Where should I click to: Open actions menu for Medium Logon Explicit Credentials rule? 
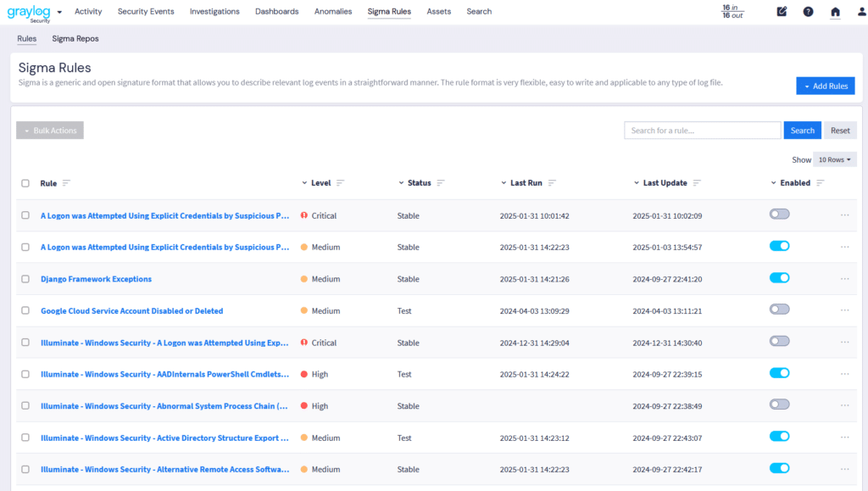[845, 247]
